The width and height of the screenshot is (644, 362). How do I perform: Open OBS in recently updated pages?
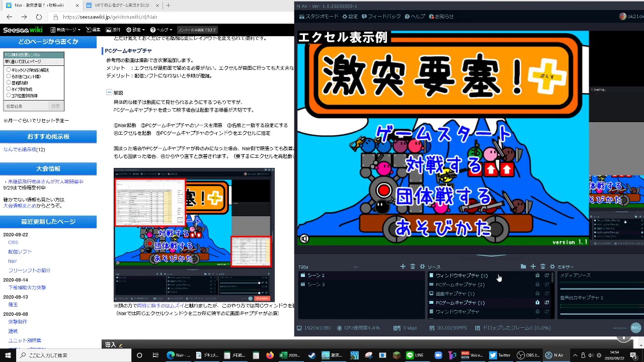click(13, 242)
